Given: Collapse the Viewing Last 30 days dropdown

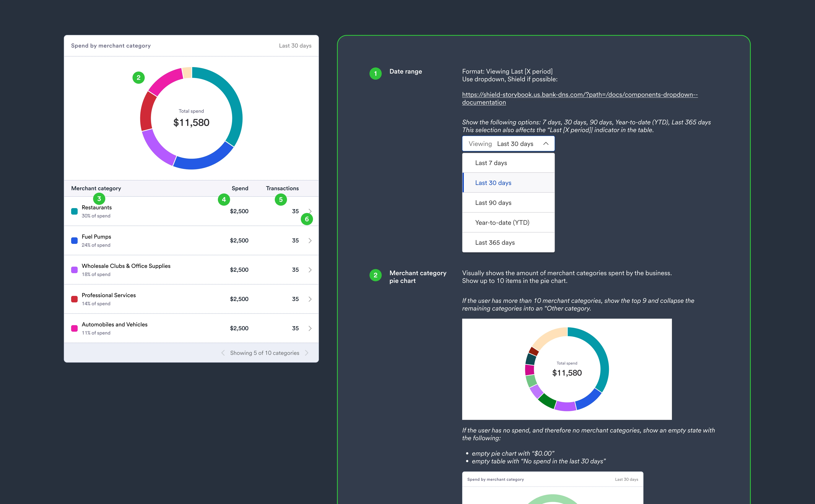Looking at the screenshot, I should (x=546, y=144).
